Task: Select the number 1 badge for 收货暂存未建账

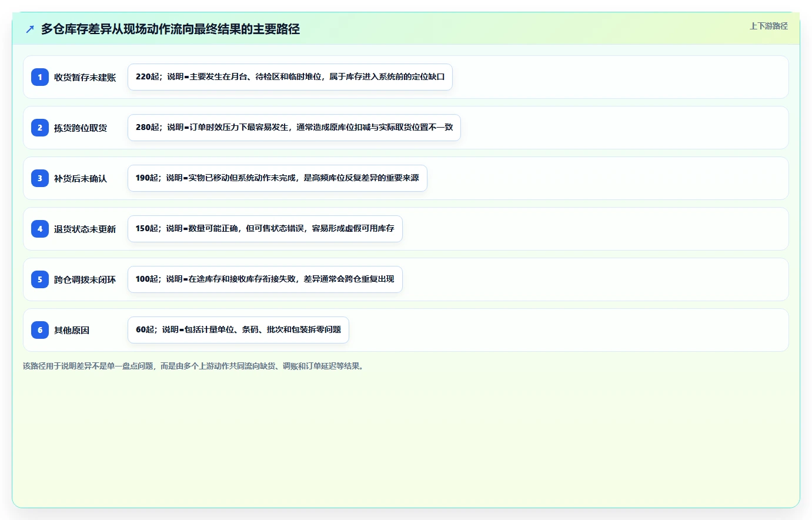Action: click(x=40, y=77)
